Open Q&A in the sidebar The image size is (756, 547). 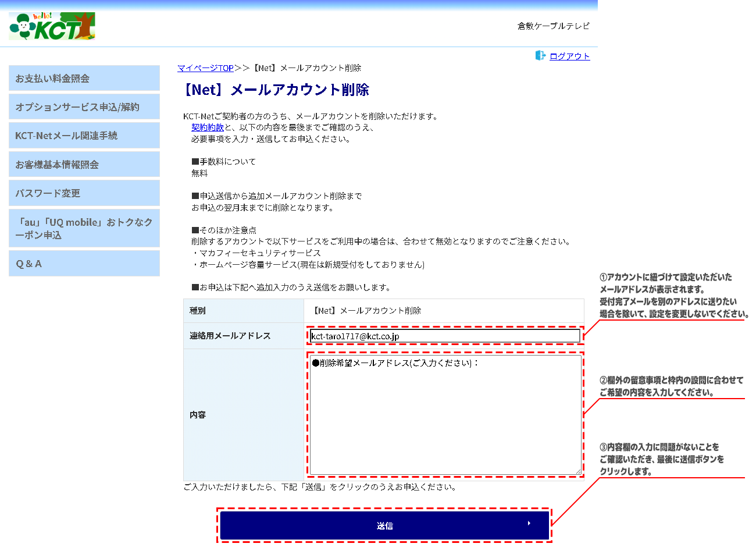click(x=84, y=264)
